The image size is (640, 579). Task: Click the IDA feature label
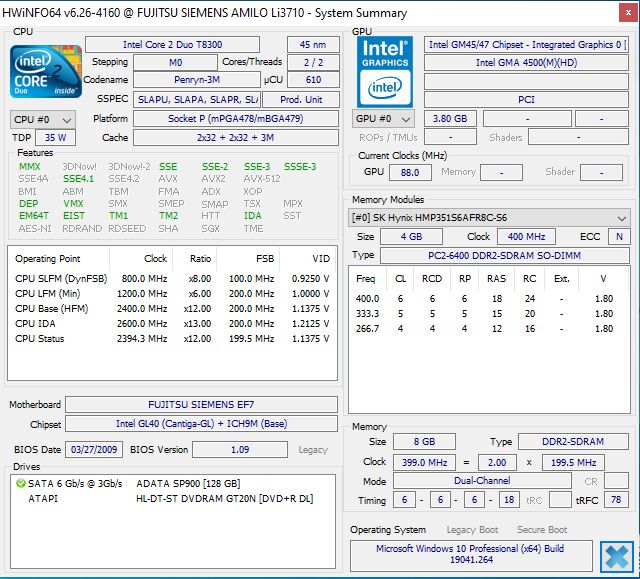[253, 215]
